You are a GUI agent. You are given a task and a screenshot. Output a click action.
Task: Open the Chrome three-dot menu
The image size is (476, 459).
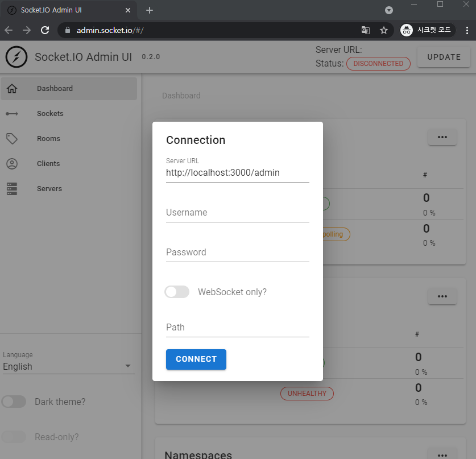coord(467,30)
